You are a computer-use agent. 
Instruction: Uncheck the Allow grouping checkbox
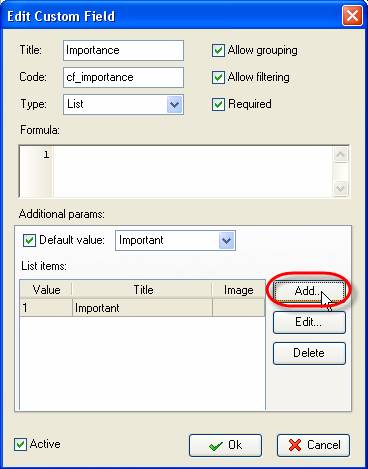click(218, 51)
